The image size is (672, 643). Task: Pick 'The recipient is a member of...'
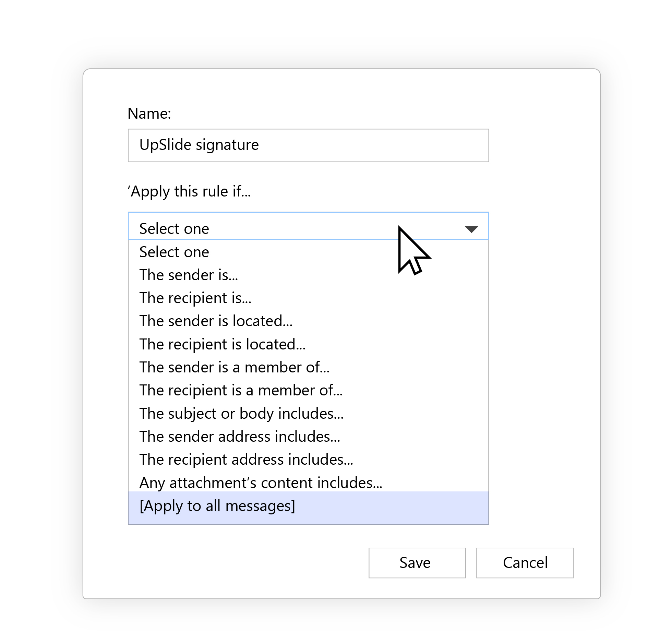pyautogui.click(x=241, y=390)
